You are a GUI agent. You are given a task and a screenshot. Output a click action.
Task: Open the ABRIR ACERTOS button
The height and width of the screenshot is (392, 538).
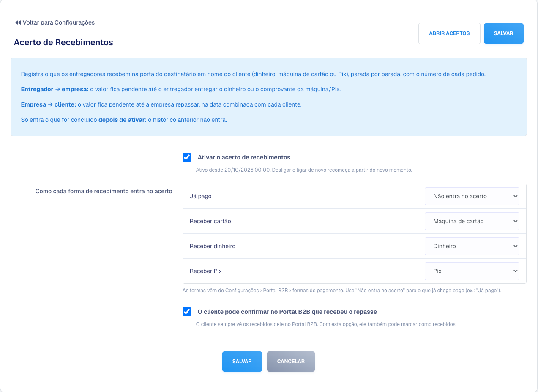449,33
